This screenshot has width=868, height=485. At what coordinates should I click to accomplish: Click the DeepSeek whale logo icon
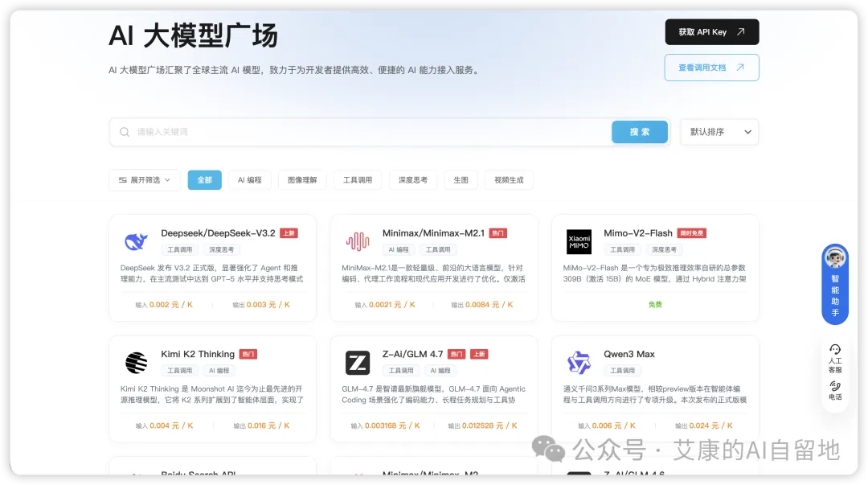(x=136, y=241)
